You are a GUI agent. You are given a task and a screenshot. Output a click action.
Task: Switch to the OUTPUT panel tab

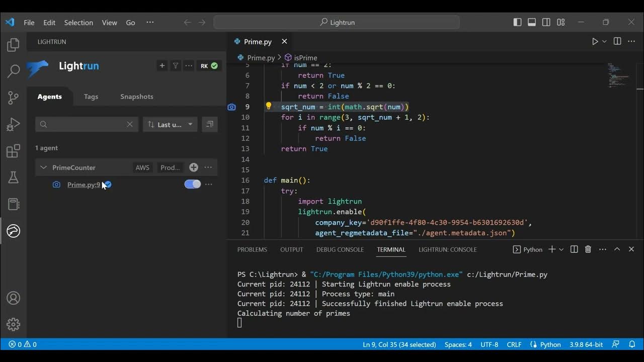pos(292,249)
